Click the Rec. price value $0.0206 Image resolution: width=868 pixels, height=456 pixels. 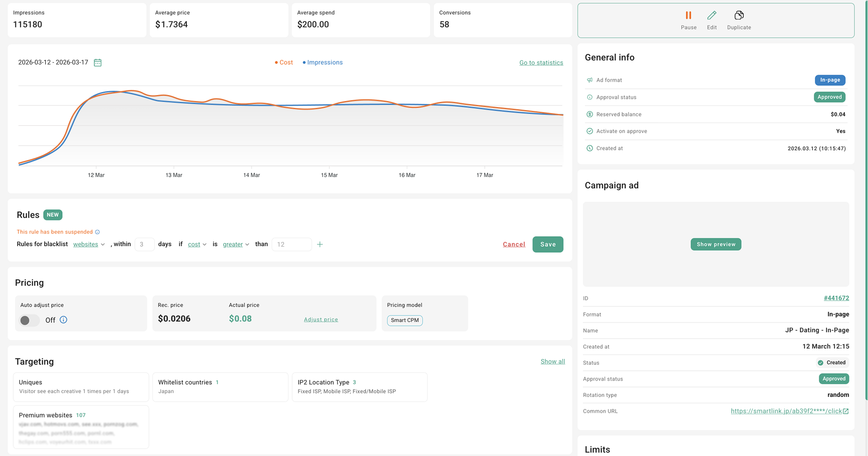pyautogui.click(x=174, y=319)
